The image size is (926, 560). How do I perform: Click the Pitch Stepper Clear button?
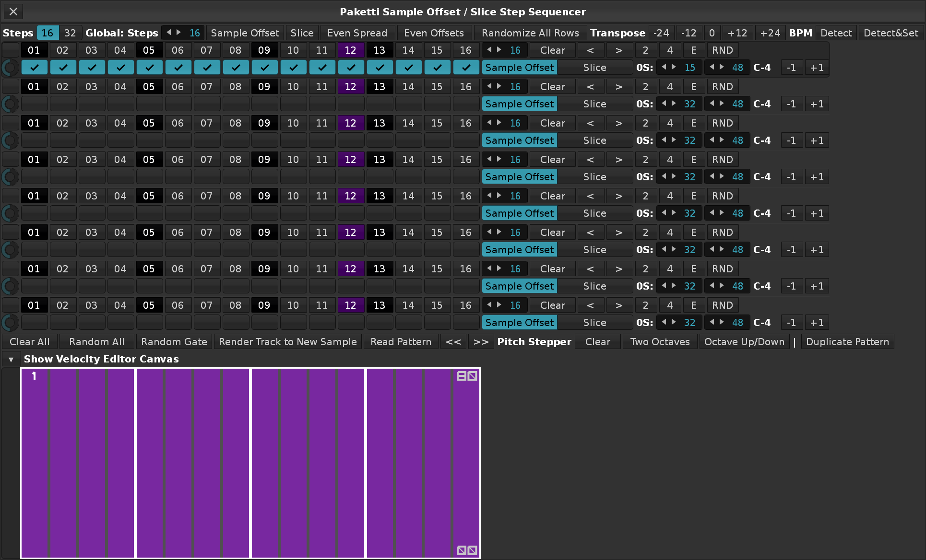(598, 342)
